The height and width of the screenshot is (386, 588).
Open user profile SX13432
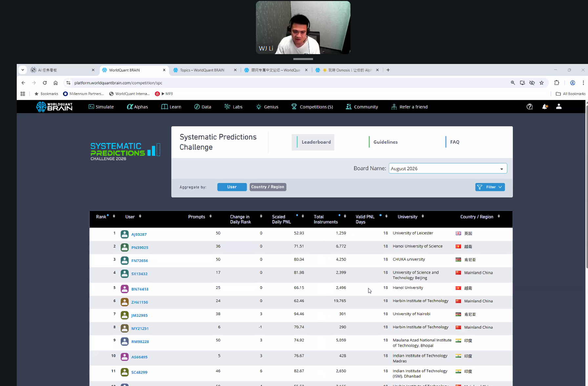[139, 274]
